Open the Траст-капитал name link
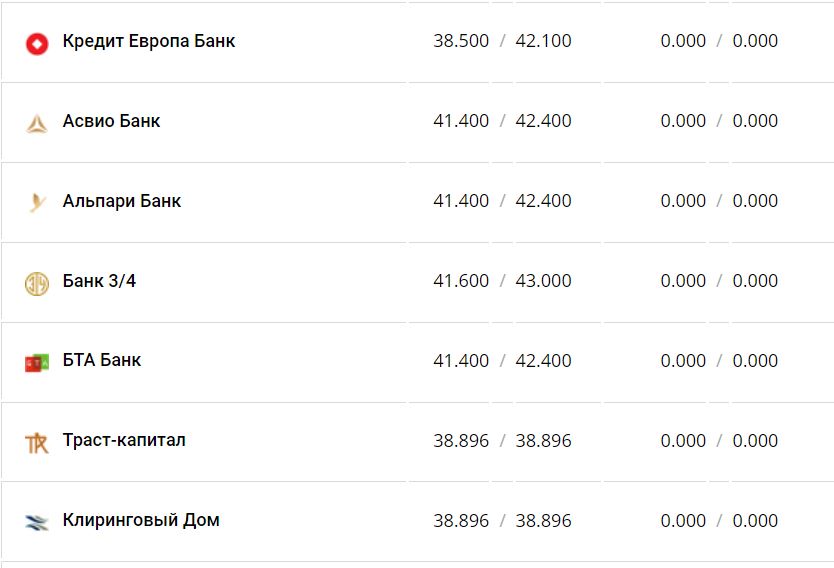 124,441
